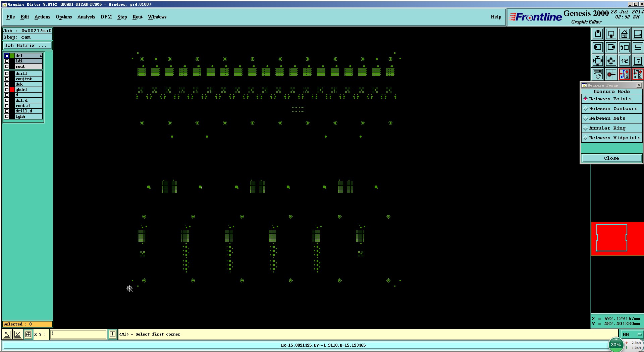Click the pan up view icon
This screenshot has width=644, height=352.
(x=598, y=34)
